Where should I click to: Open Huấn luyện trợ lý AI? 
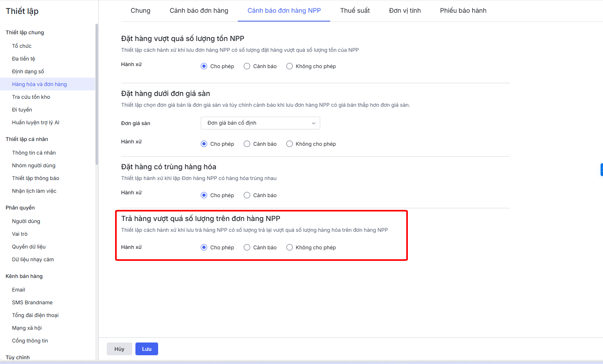point(35,122)
